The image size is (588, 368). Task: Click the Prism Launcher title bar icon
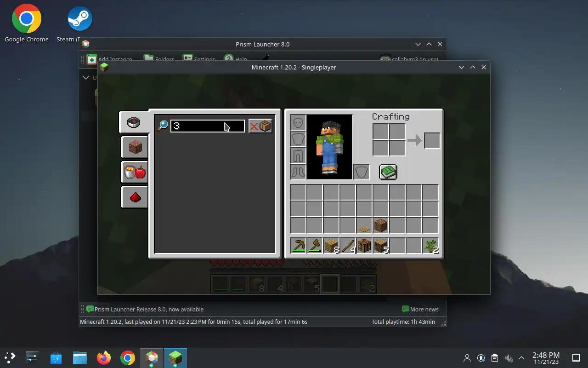click(85, 44)
